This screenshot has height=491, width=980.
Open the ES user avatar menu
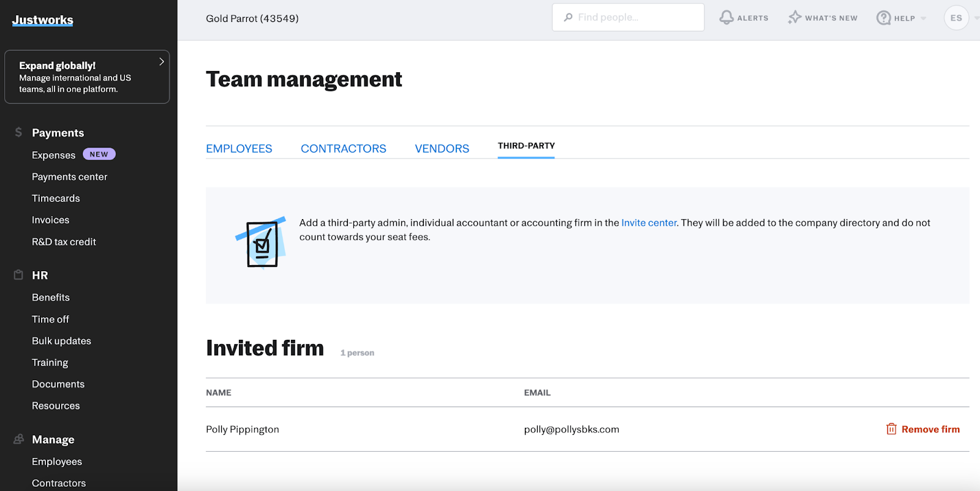(956, 18)
